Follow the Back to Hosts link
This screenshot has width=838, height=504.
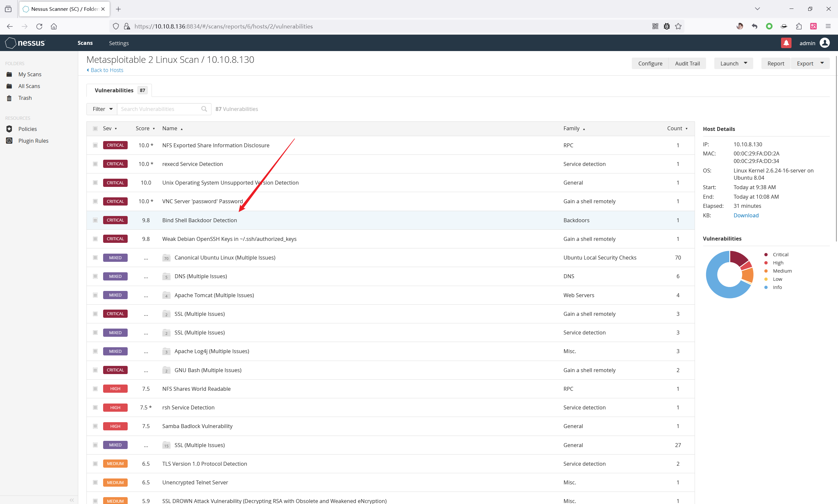[x=105, y=70]
